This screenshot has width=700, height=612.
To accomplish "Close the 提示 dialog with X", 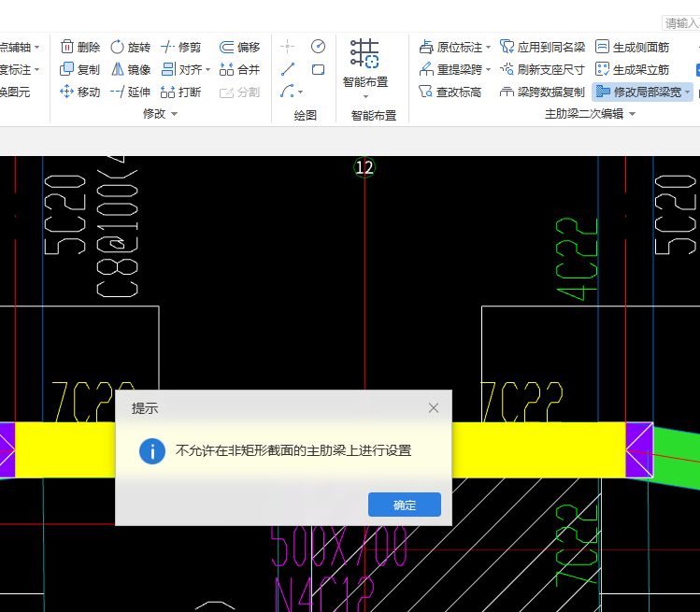I will [434, 408].
